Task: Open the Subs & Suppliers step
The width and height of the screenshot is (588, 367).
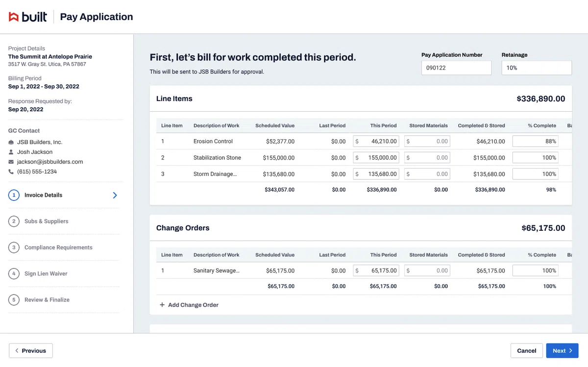Action: coord(47,221)
